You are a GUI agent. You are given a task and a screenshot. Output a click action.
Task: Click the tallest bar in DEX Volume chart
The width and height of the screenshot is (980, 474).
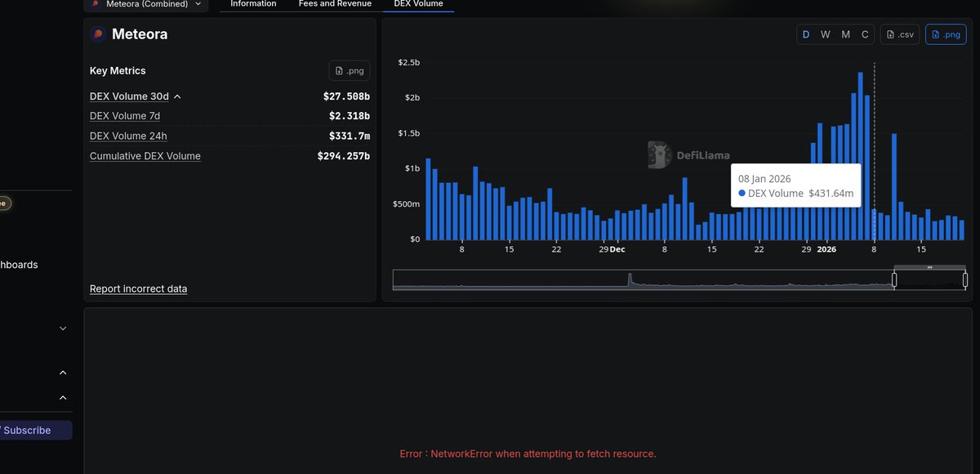(x=861, y=155)
